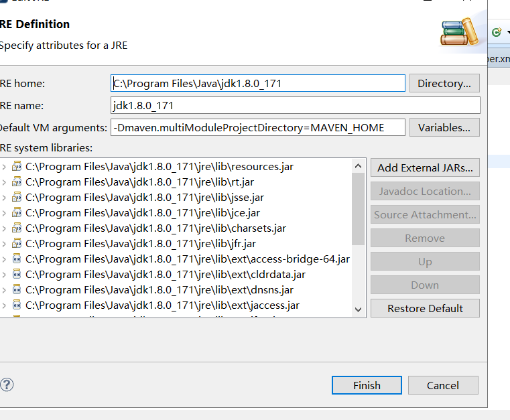Viewport: 510px width, 420px height.
Task: Expand the jfr.jar library entry
Action: point(4,244)
